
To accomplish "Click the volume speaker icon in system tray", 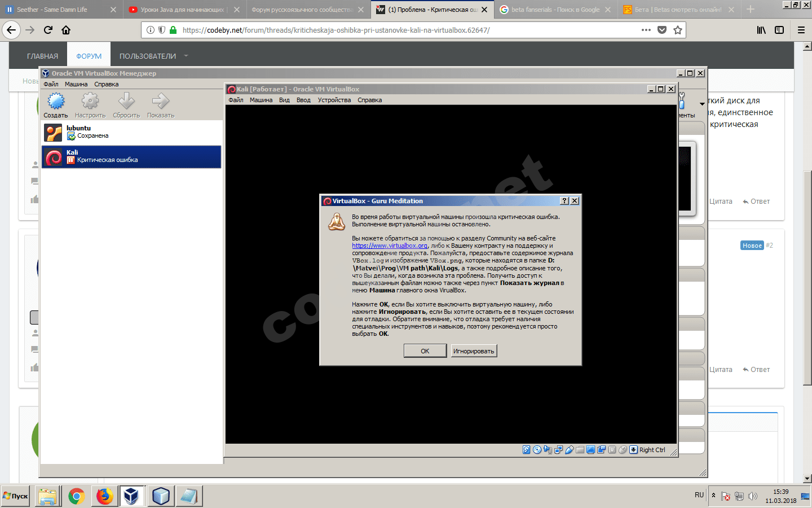I will pos(752,496).
